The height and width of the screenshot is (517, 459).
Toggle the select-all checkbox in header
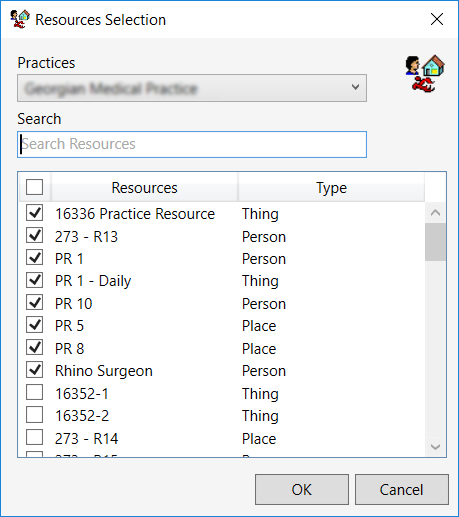[35, 187]
